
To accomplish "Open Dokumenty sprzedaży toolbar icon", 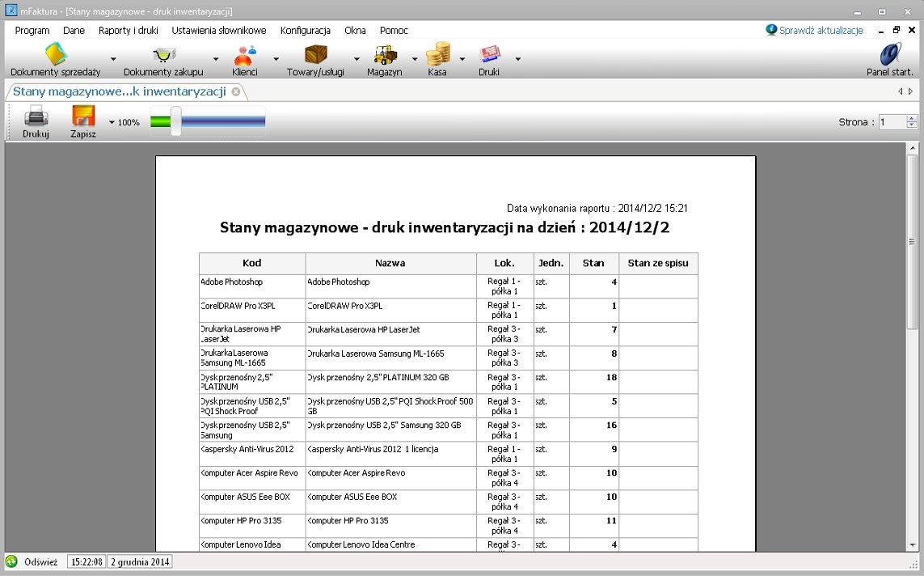I will click(55, 56).
